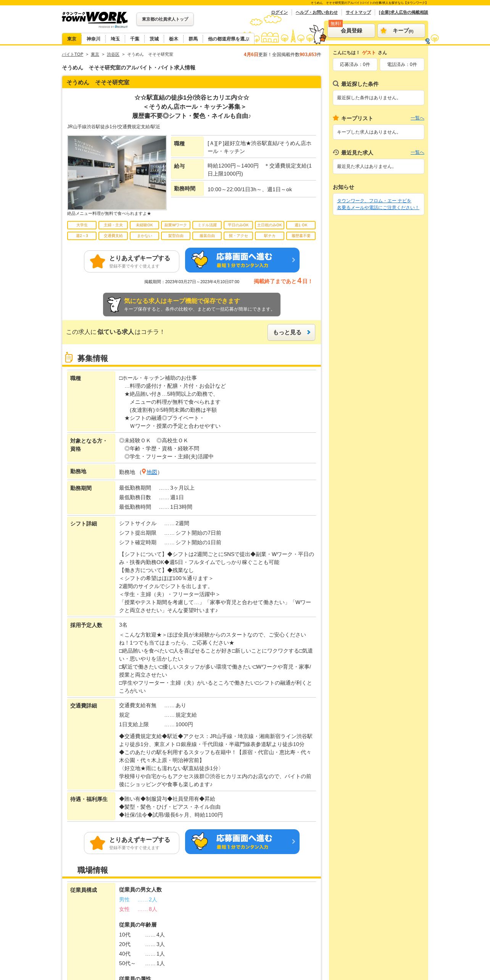Click mascot icon in gray keep-feature banner
The width and height of the screenshot is (490, 980).
point(114,305)
